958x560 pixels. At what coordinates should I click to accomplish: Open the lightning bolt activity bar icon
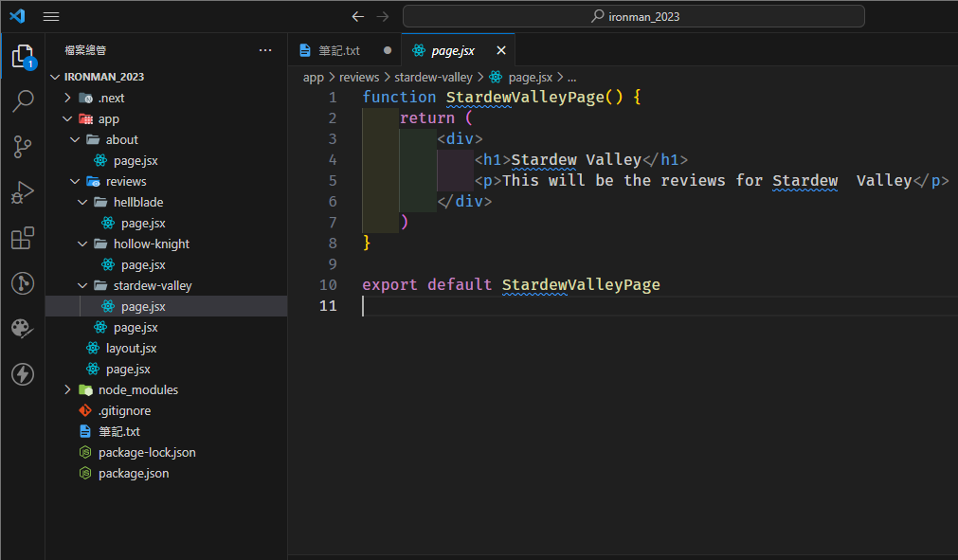coord(23,374)
